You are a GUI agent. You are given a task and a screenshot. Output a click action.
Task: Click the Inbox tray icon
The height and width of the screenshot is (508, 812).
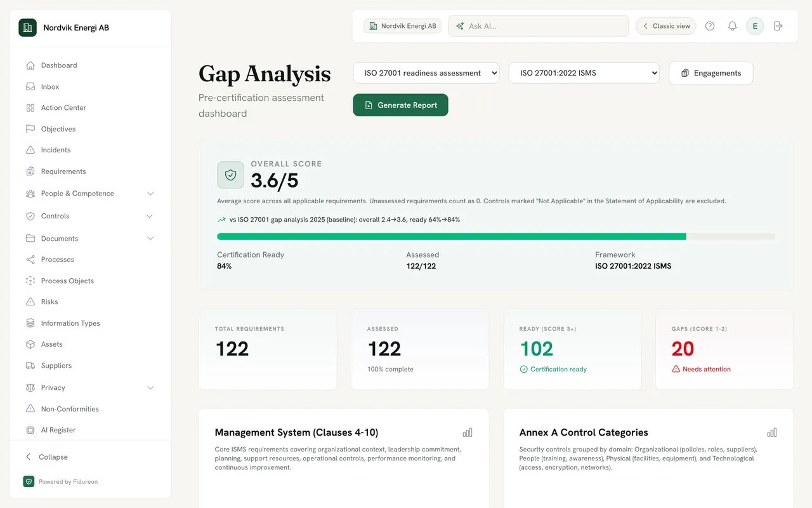pyautogui.click(x=30, y=86)
